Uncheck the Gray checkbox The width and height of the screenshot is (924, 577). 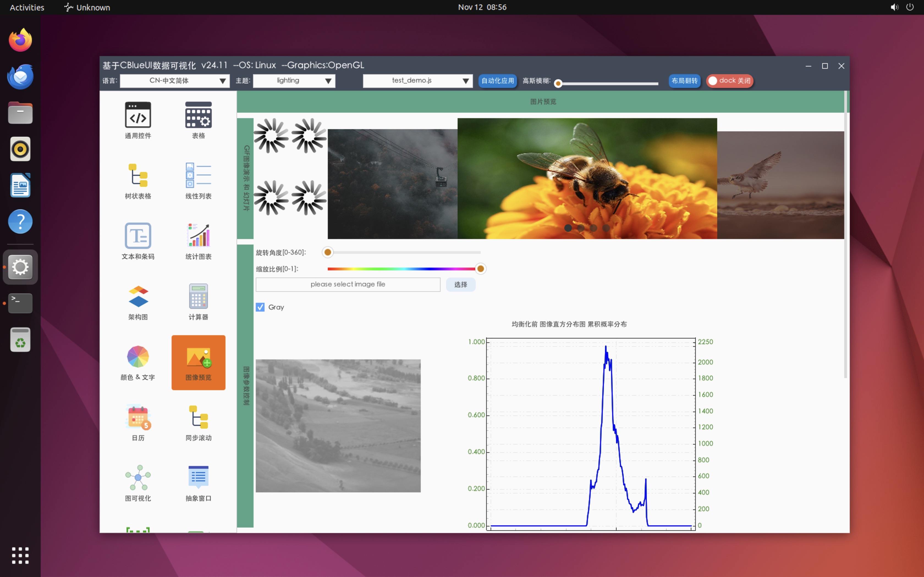[x=260, y=307]
